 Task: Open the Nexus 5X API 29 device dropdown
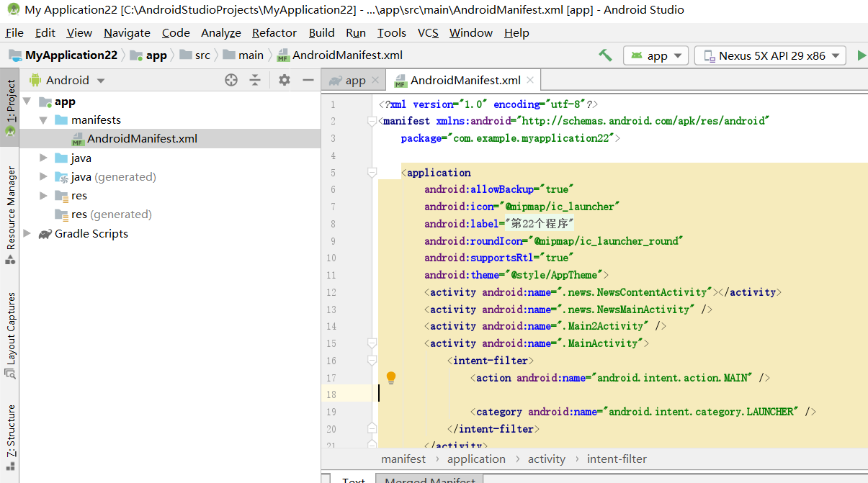[769, 55]
